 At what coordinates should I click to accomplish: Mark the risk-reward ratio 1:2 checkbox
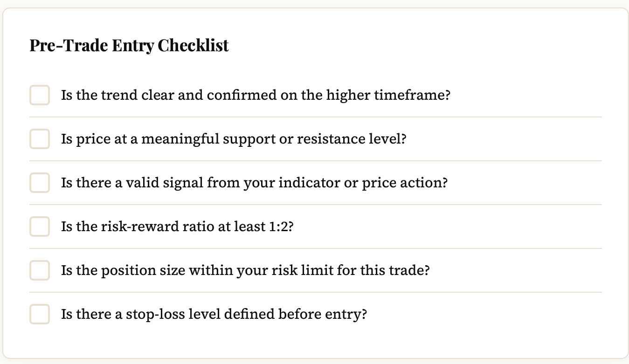pos(40,227)
